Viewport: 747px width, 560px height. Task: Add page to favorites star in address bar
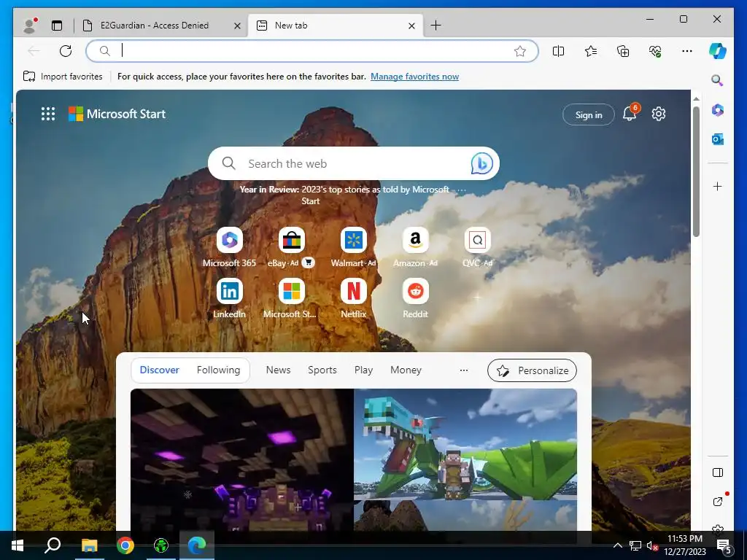click(x=519, y=51)
